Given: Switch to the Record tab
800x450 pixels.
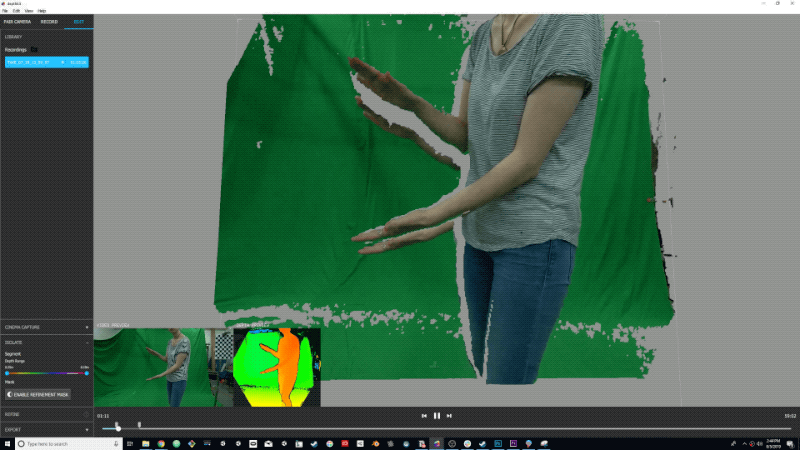Looking at the screenshot, I should coord(49,20).
